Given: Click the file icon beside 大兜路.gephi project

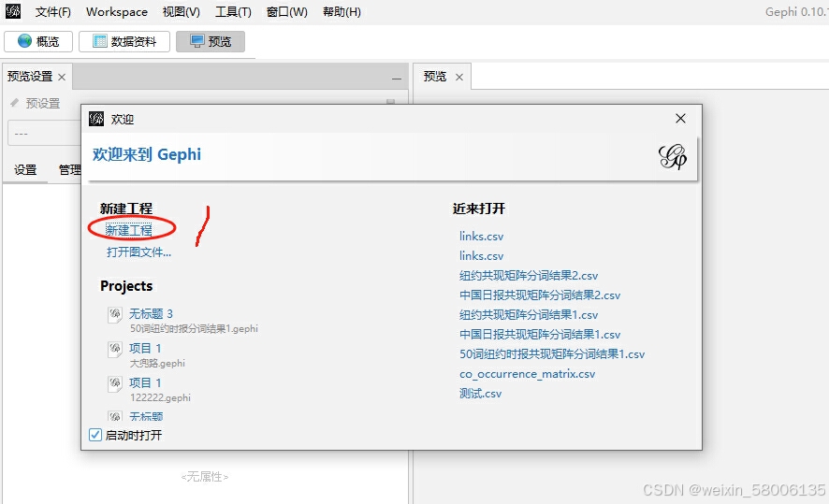Looking at the screenshot, I should [x=115, y=350].
